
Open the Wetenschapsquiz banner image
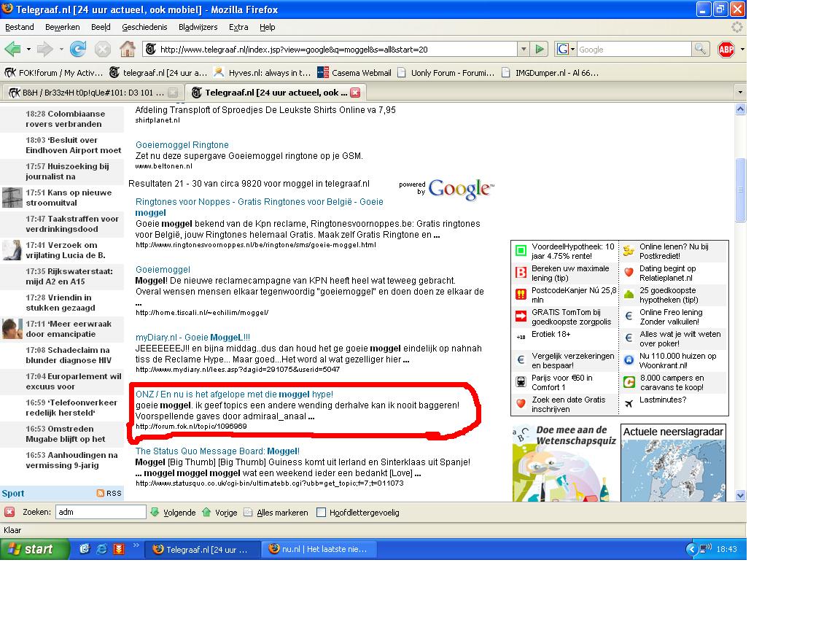point(564,463)
